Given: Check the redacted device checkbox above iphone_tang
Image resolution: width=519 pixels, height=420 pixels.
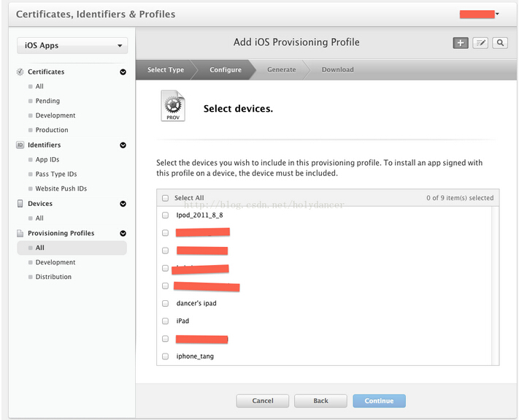Looking at the screenshot, I should 165,339.
